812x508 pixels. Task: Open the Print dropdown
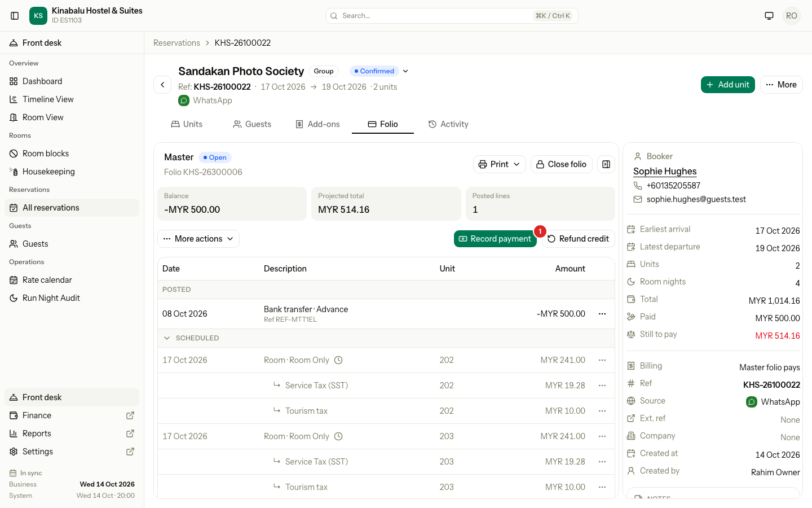pyautogui.click(x=500, y=164)
